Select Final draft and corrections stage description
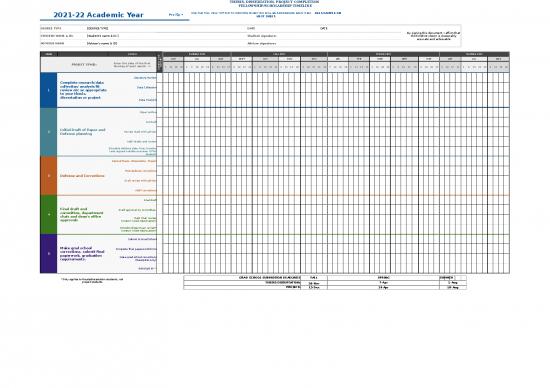Screen dimensions: 550x388 pos(81,215)
